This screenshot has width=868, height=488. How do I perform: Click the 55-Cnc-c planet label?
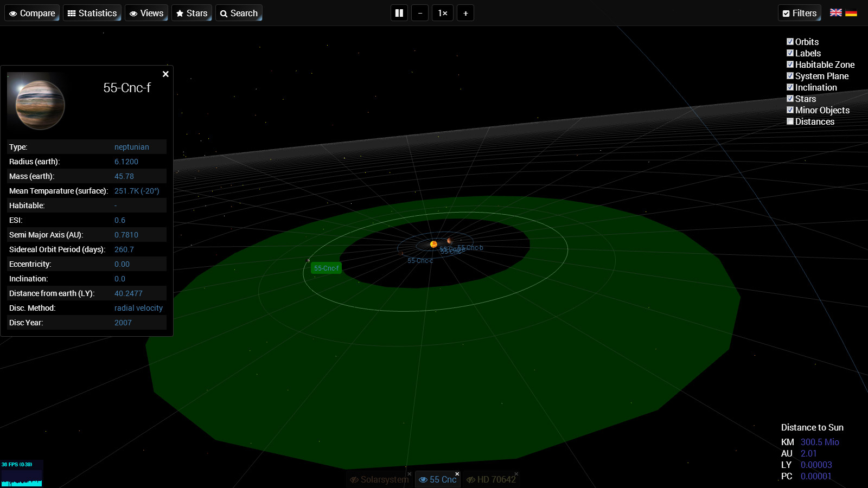pos(420,261)
